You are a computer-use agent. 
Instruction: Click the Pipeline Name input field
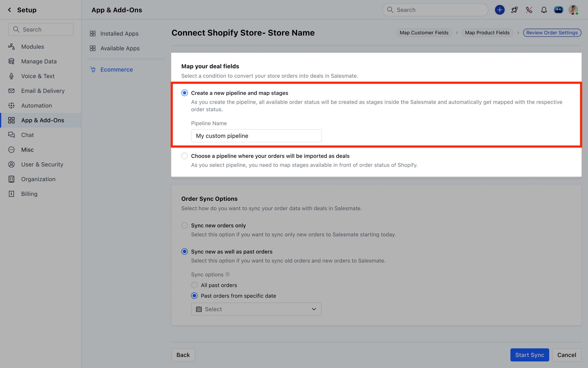click(256, 136)
